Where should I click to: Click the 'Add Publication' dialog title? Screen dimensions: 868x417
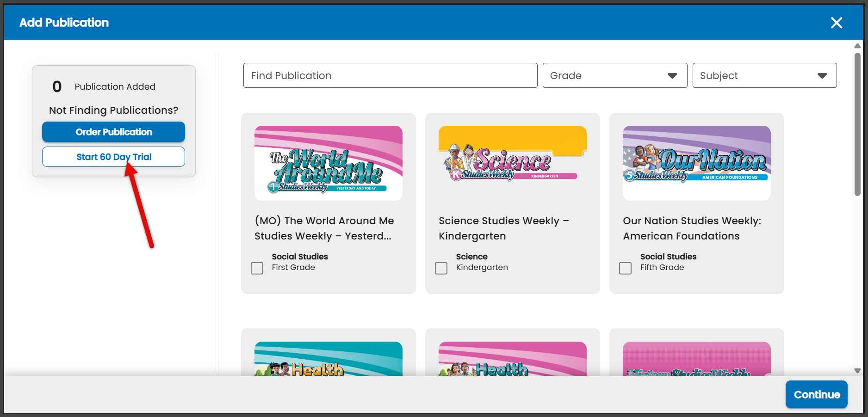point(64,23)
